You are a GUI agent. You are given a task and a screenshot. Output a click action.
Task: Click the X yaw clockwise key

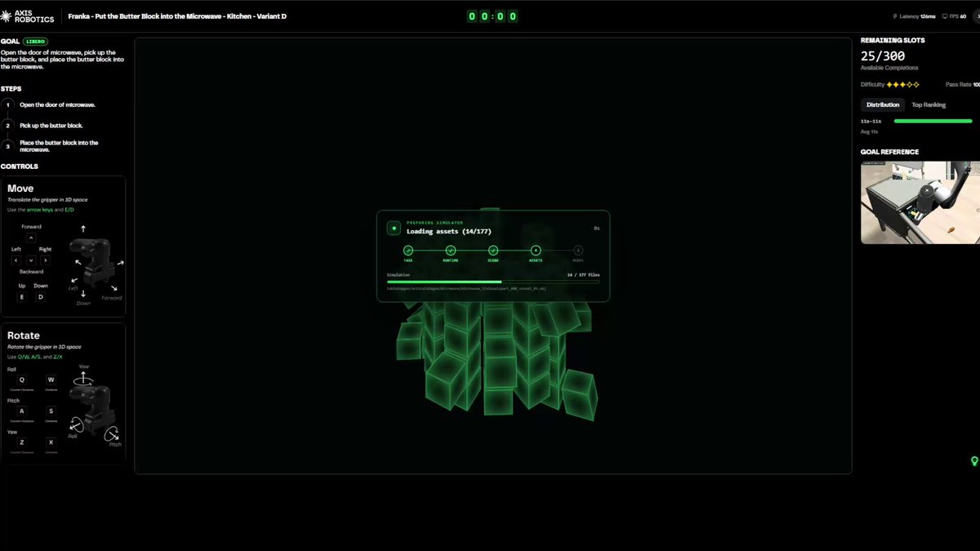[x=51, y=442]
